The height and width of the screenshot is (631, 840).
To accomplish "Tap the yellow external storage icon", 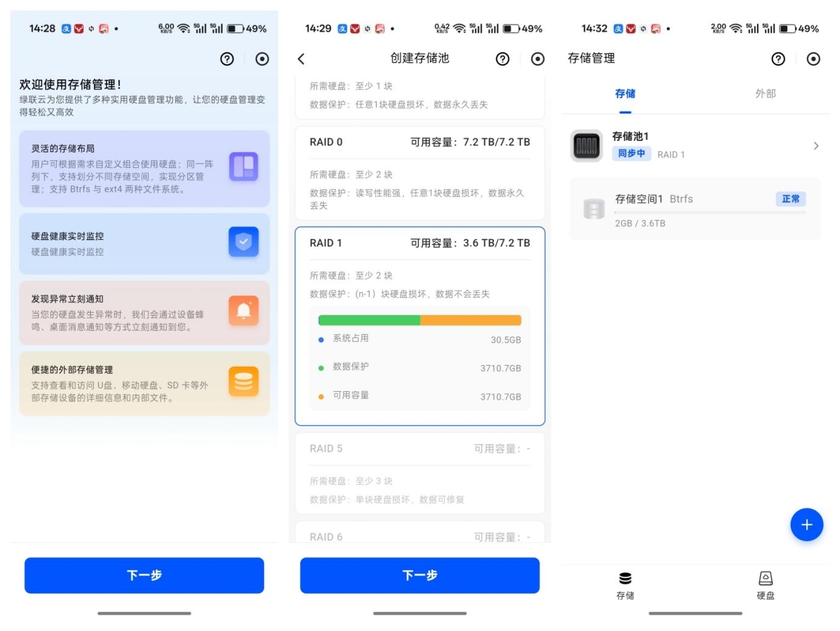I will pos(244,381).
